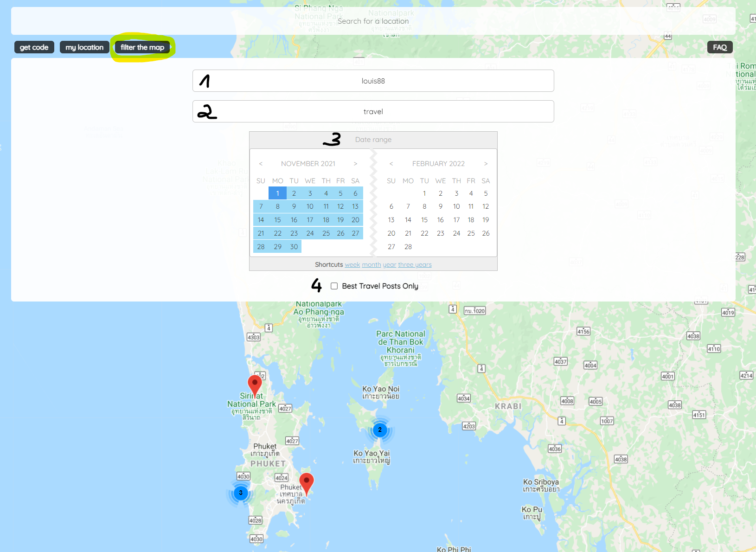Select November 21 in the calendar
This screenshot has width=756, height=552.
[x=261, y=233]
